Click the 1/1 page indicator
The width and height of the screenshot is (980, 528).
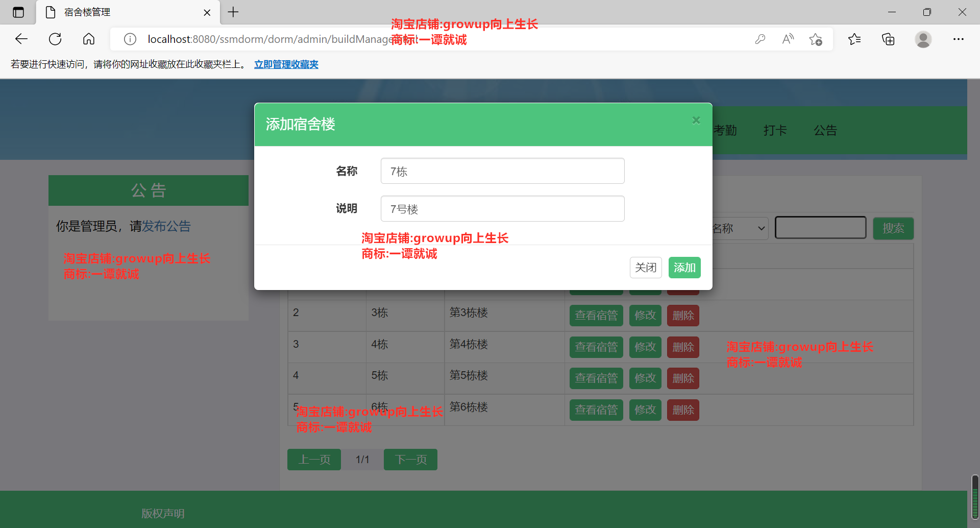click(362, 460)
